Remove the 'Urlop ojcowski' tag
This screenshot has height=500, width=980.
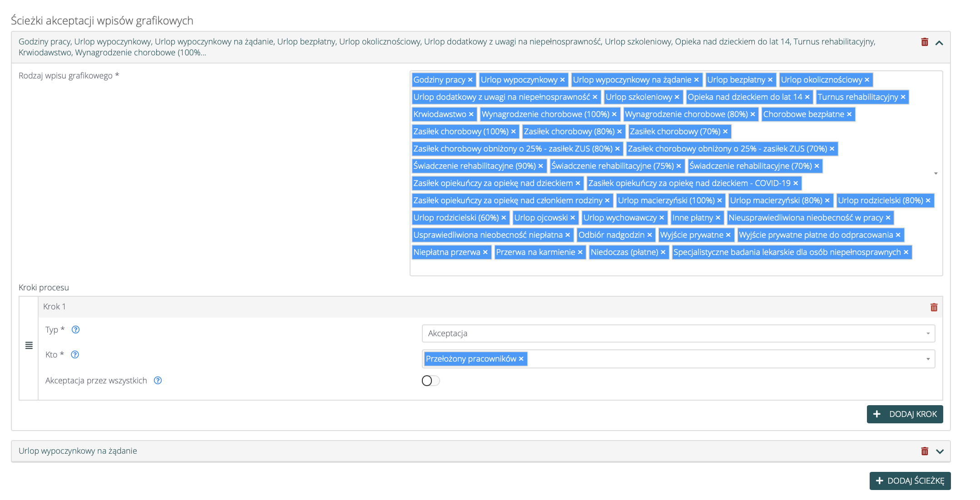tap(573, 218)
